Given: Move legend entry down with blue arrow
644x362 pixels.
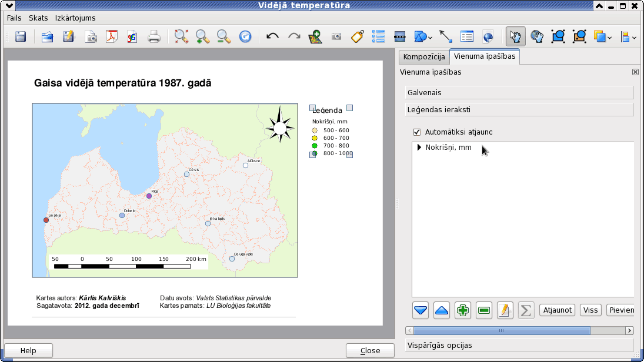Looking at the screenshot, I should click(x=421, y=310).
